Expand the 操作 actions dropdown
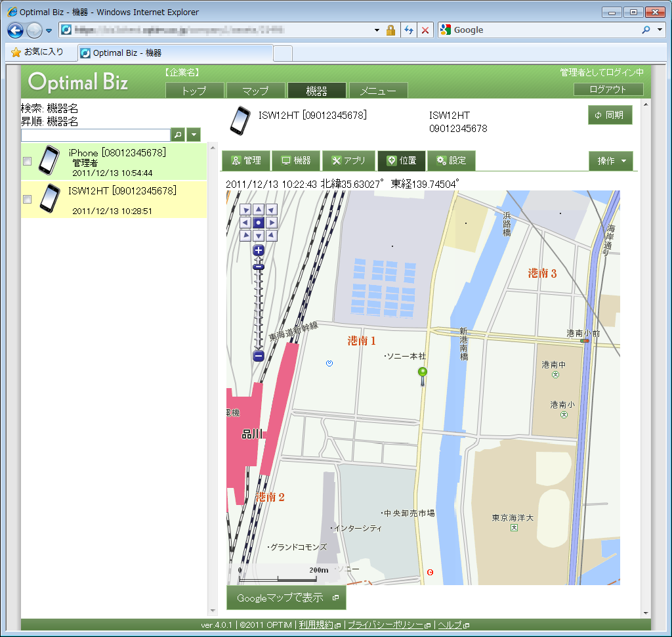The image size is (672, 637). click(610, 161)
